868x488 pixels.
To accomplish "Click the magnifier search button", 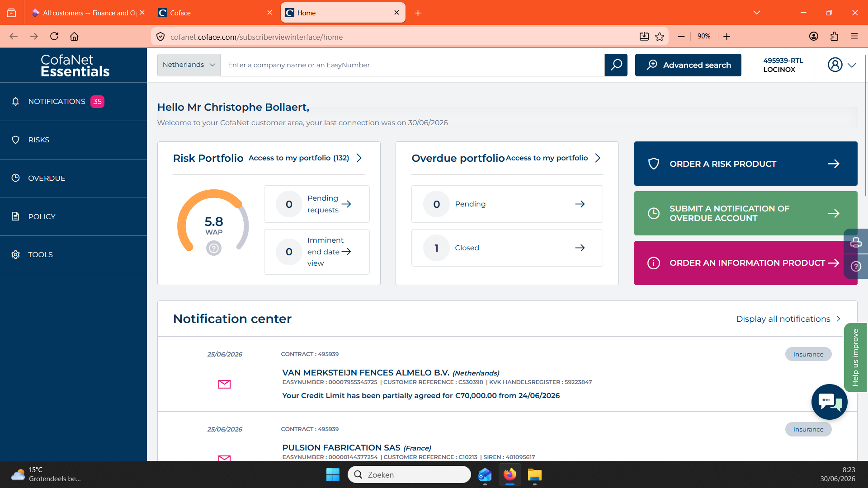I will (x=616, y=65).
